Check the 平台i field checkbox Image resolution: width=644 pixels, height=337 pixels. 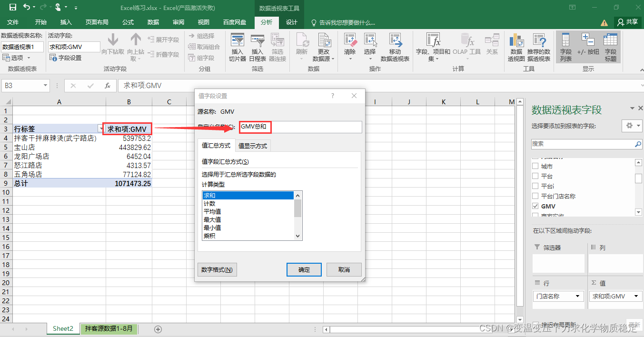(x=535, y=186)
